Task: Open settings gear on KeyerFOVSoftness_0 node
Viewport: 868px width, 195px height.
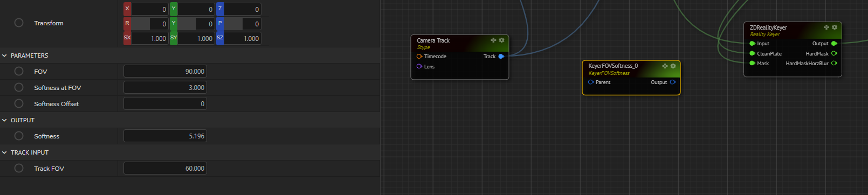Action: [673, 66]
